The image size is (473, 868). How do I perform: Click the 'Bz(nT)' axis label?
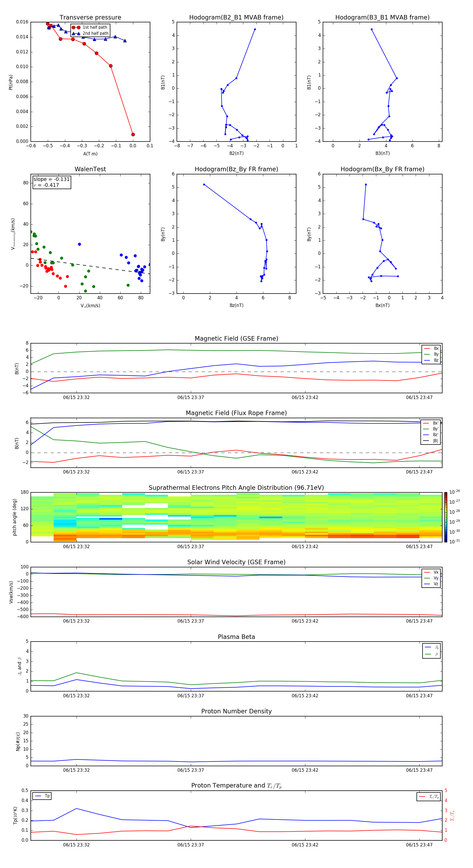(236, 305)
